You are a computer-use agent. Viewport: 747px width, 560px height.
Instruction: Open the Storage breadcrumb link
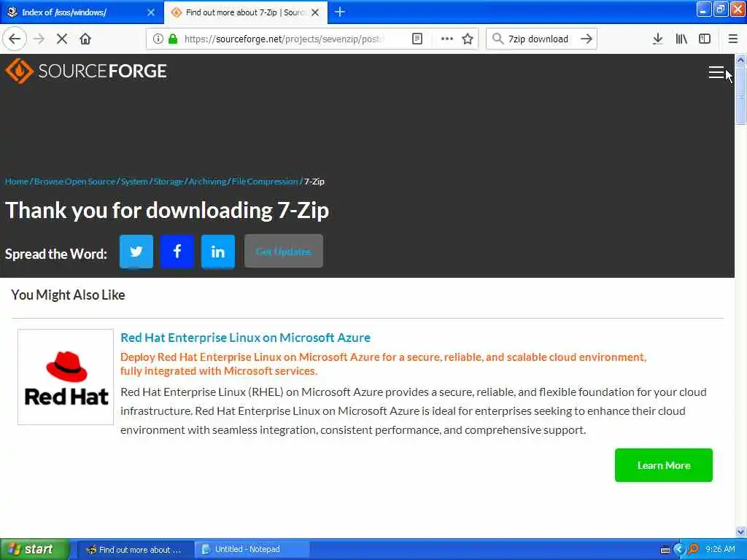point(169,182)
